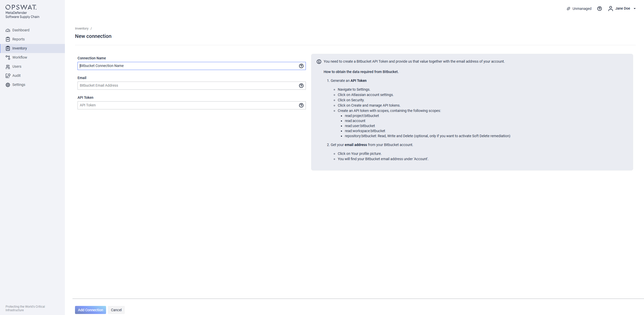644x315 pixels.
Task: Click the Dashboard gauge icon in sidebar
Action: pyautogui.click(x=8, y=30)
